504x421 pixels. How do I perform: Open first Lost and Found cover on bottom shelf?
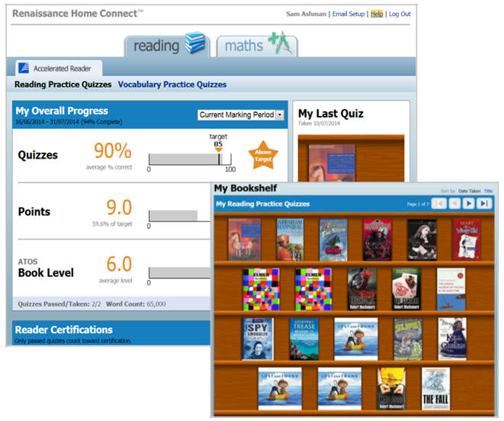280,389
